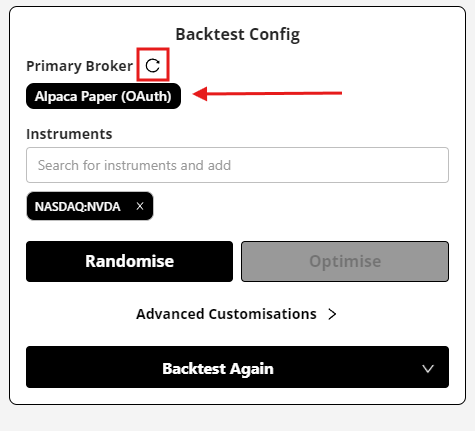
Task: Select the NASDAQ:NVDA instrument chip label
Action: 77,207
